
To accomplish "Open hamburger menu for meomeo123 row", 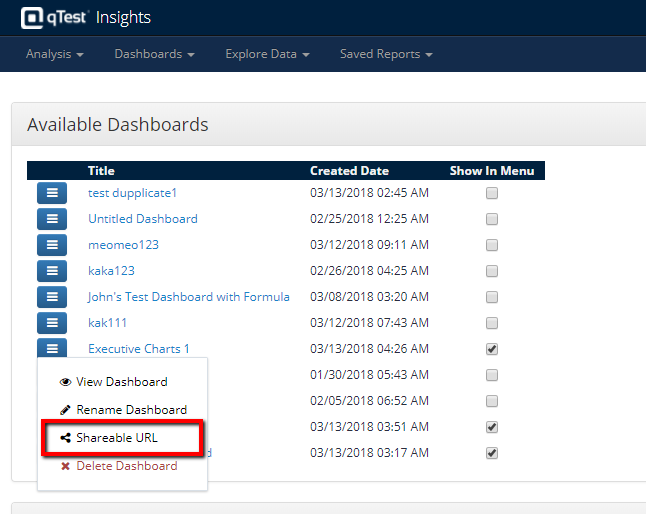I will tap(52, 245).
